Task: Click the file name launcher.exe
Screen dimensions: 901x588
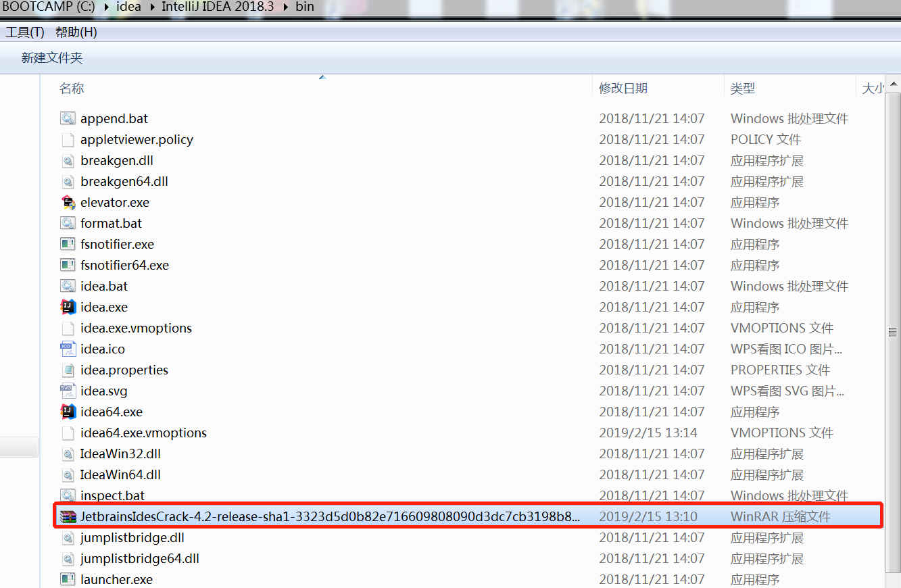Action: (116, 579)
